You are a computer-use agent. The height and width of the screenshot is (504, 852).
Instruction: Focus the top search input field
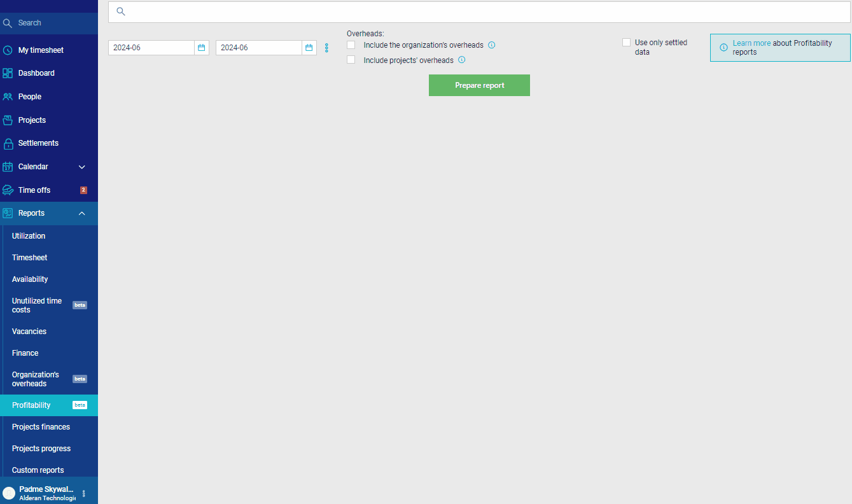[479, 11]
